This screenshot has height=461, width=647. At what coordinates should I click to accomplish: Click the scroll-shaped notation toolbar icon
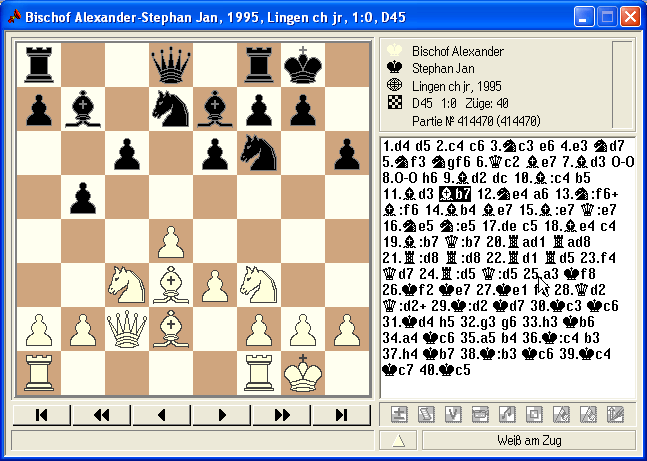[x=426, y=415]
